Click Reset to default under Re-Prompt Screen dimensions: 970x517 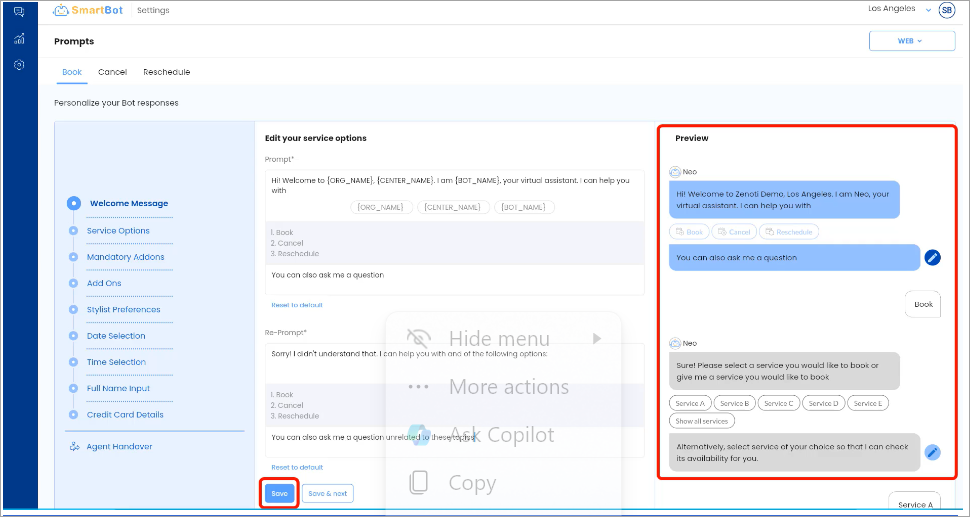(297, 468)
